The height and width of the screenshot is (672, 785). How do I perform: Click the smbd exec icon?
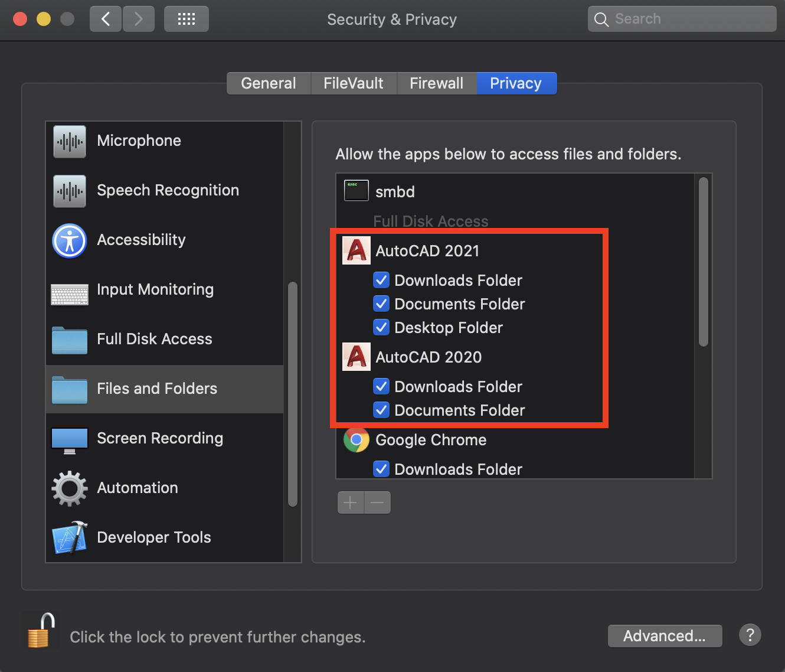pos(356,191)
